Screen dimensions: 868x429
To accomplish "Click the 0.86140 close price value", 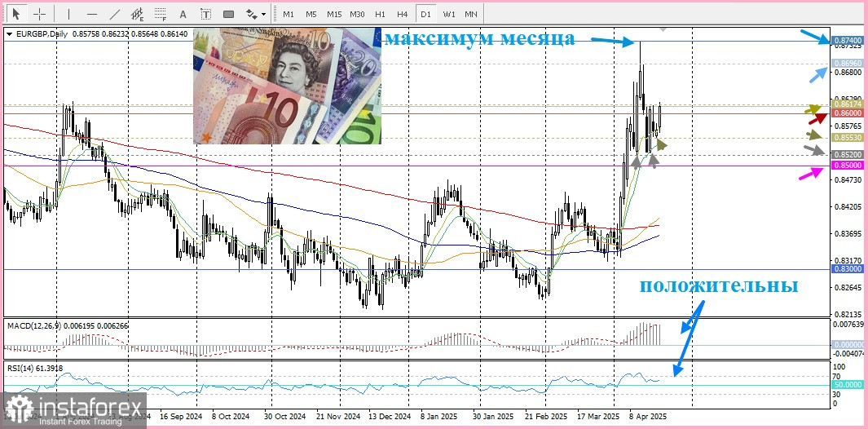I will click(x=174, y=34).
